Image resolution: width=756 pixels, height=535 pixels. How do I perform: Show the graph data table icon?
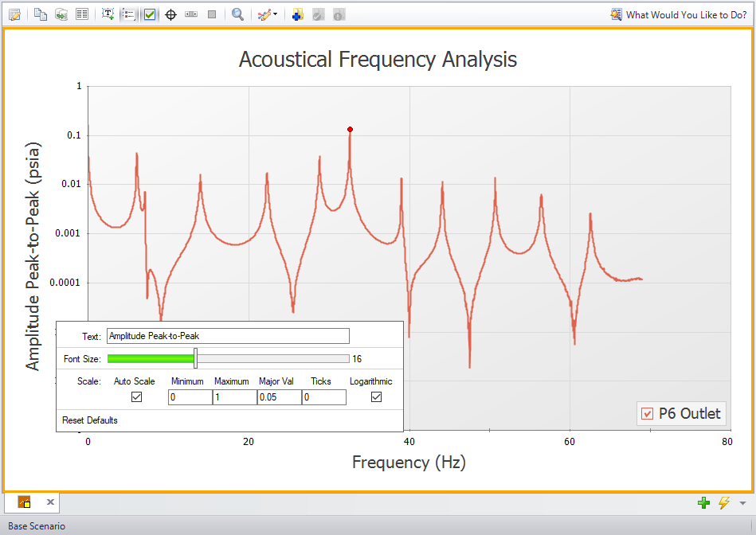click(x=82, y=14)
